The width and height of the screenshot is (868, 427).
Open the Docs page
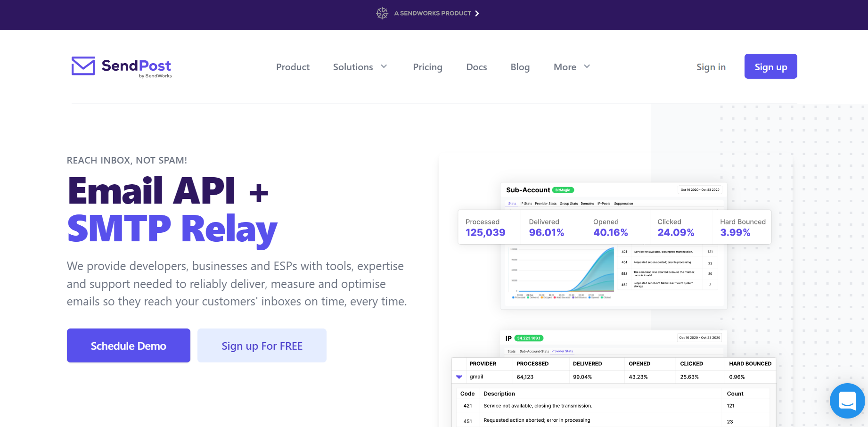[x=476, y=67]
